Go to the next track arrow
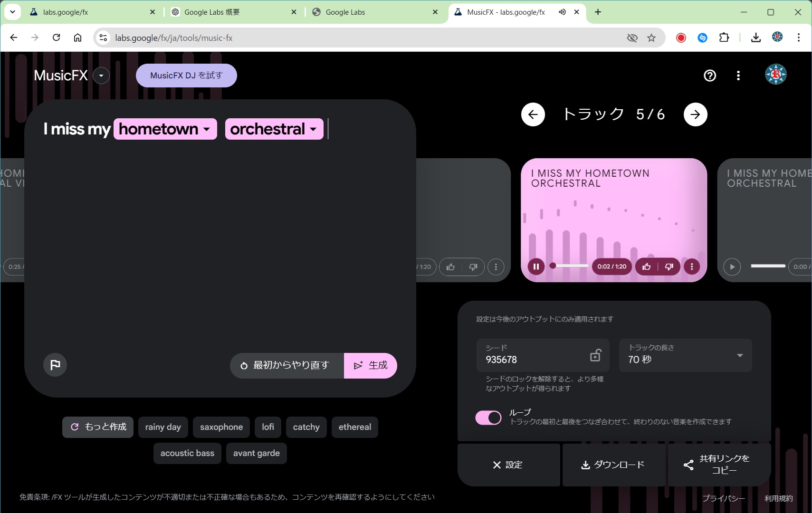The height and width of the screenshot is (513, 812). point(695,114)
